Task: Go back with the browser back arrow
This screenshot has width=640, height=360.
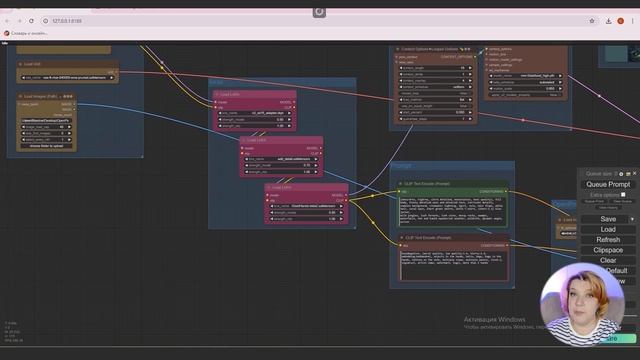Action: tap(7, 21)
